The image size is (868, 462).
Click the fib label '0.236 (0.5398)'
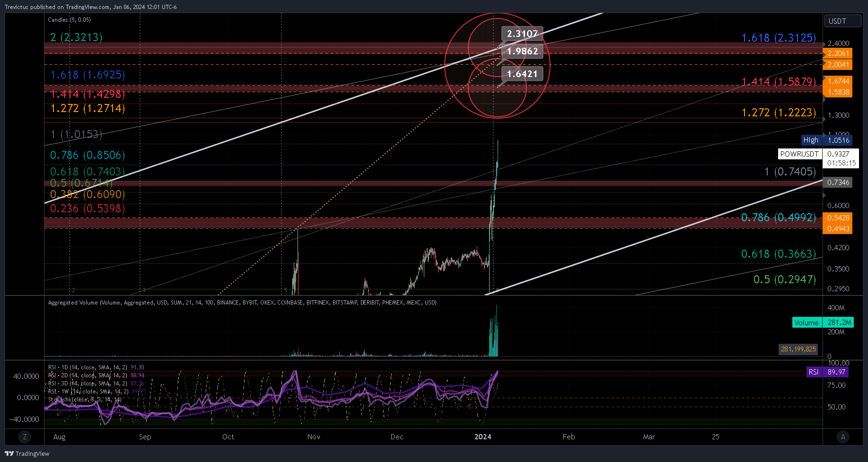[x=88, y=209]
